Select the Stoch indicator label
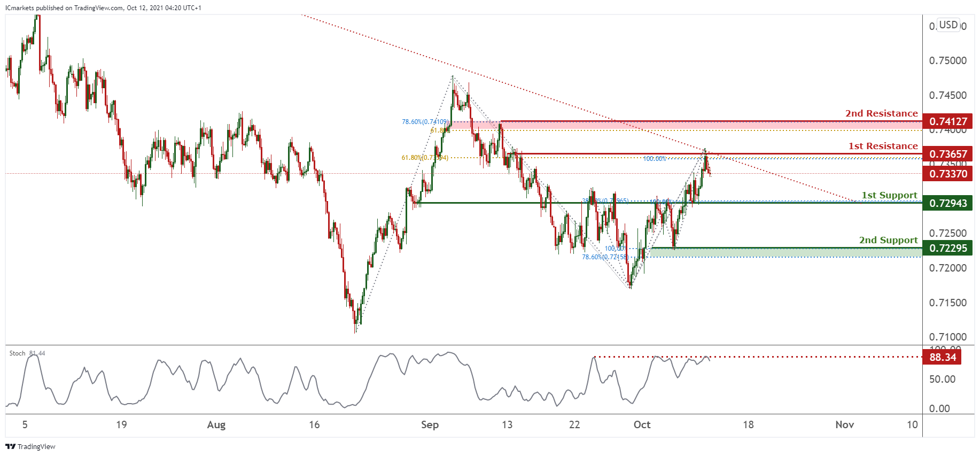The height and width of the screenshot is (456, 980). click(17, 353)
